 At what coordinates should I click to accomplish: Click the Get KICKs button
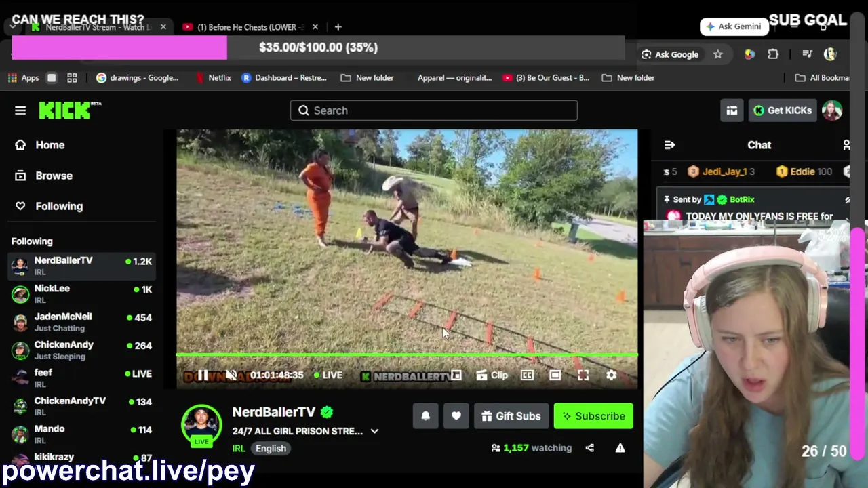782,110
